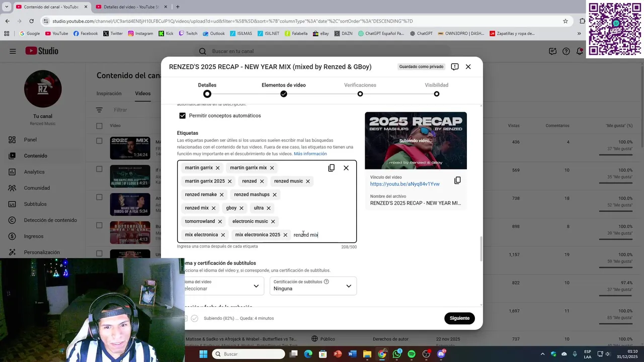Click the 'Guardado como privado' badge
This screenshot has height=362, width=644.
[422, 67]
